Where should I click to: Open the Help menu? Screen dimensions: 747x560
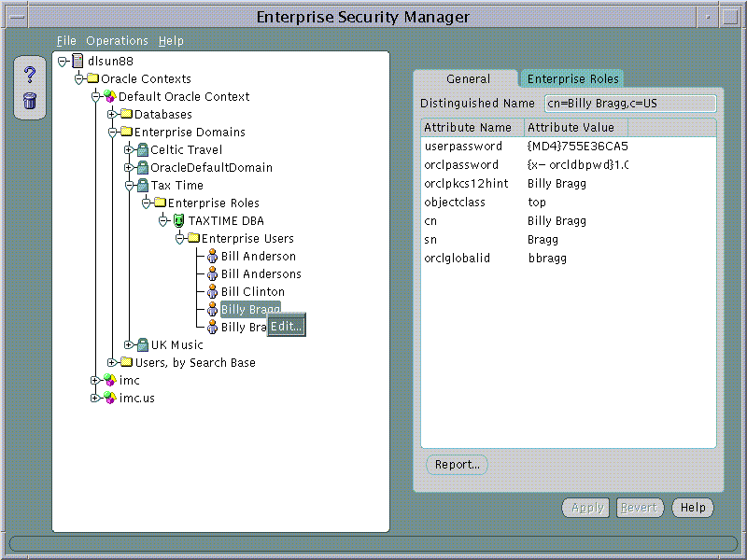coord(171,41)
